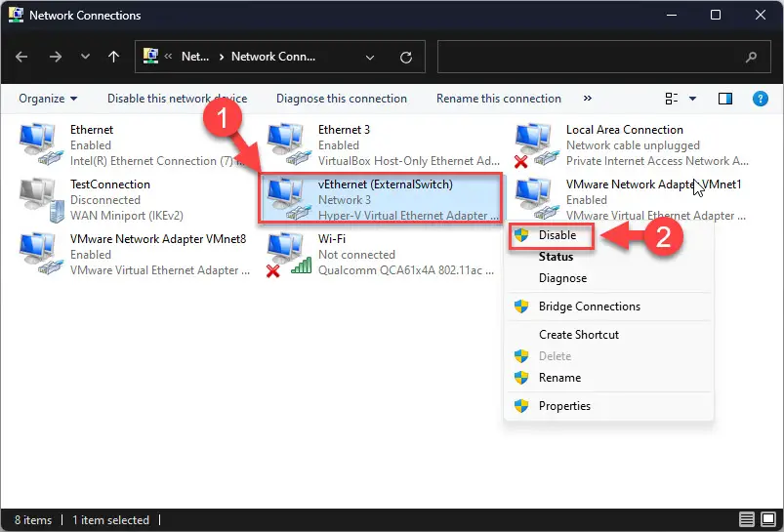Choose Diagnose in the context menu

562,278
